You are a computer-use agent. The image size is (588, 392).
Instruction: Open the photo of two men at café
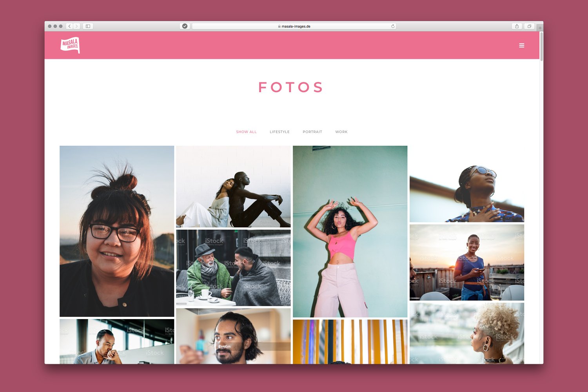click(233, 268)
